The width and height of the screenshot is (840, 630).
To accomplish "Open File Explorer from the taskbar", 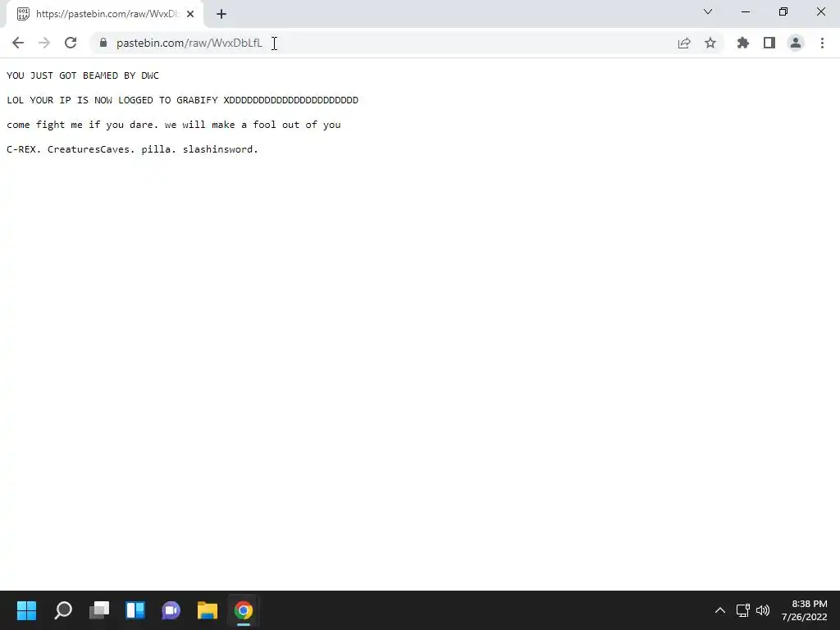I will 208,610.
